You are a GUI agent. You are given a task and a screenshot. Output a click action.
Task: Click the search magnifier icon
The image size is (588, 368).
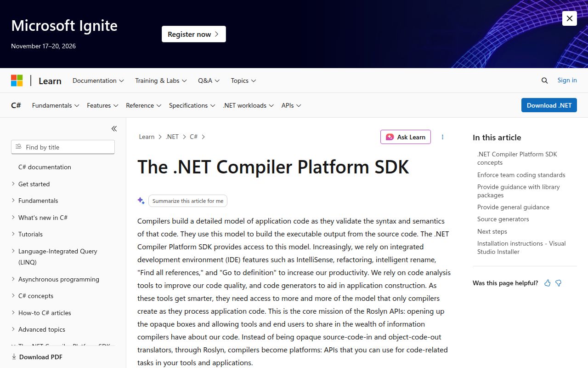545,80
